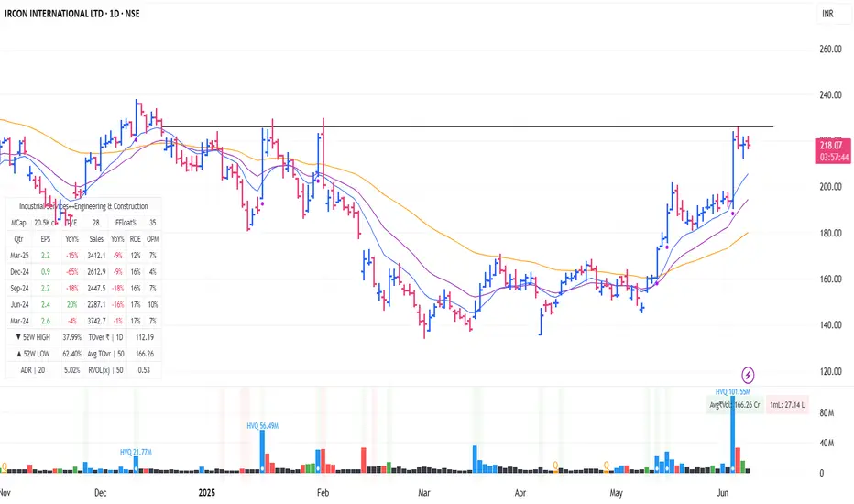
Task: Click the 160.00 price axis label
Action: tap(830, 279)
